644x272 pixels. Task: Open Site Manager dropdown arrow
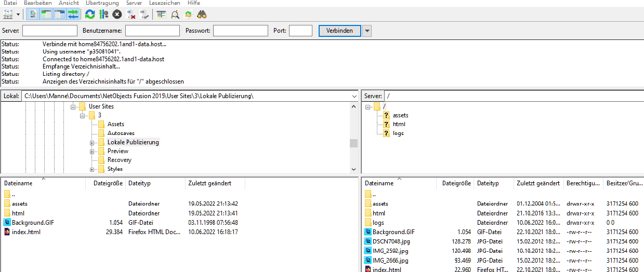(x=19, y=14)
